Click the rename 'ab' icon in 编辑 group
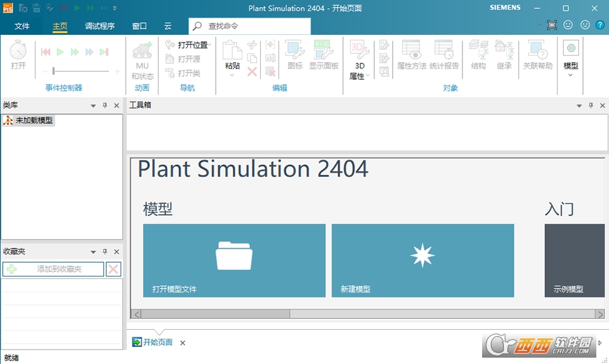 270,58
